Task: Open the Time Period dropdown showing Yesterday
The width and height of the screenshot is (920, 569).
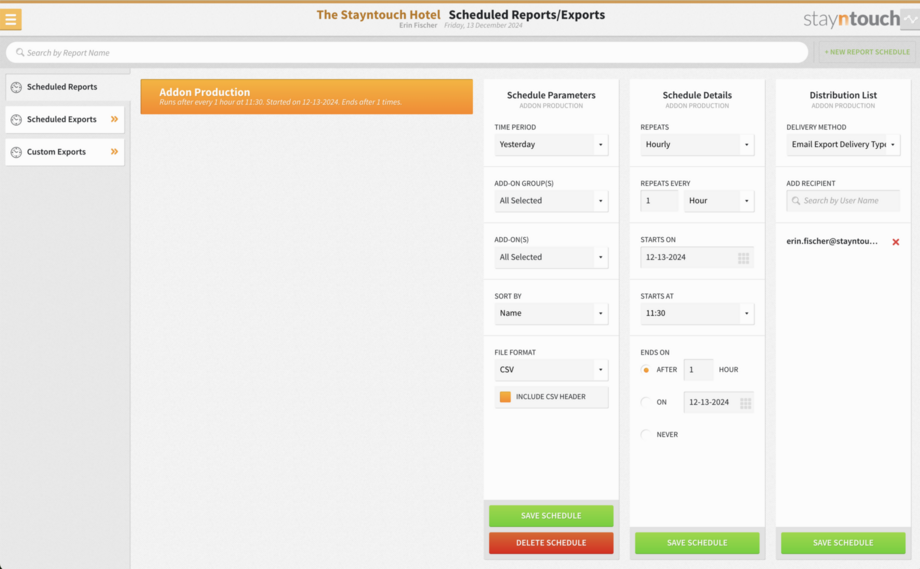Action: [x=551, y=144]
